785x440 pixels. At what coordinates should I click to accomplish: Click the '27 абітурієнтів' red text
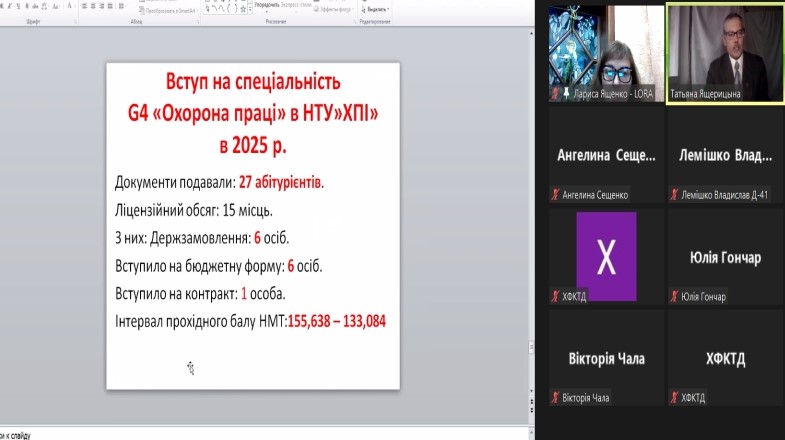pos(281,182)
